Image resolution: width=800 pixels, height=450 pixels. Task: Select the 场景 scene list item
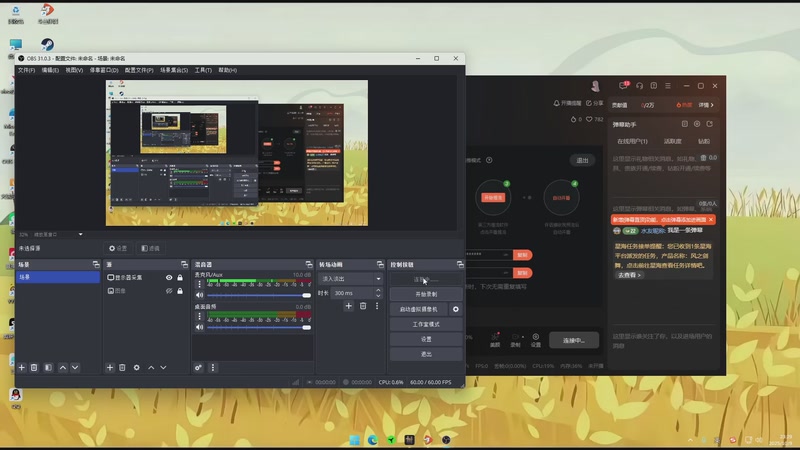click(58, 277)
